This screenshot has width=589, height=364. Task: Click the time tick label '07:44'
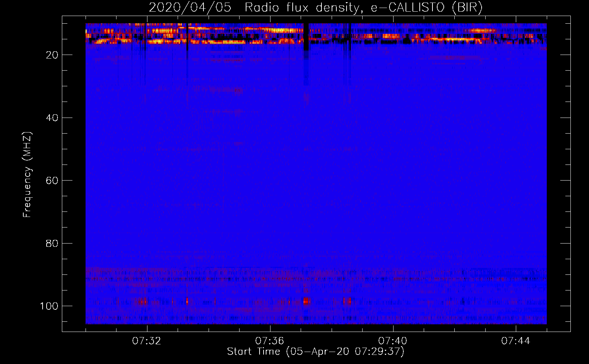tap(516, 341)
